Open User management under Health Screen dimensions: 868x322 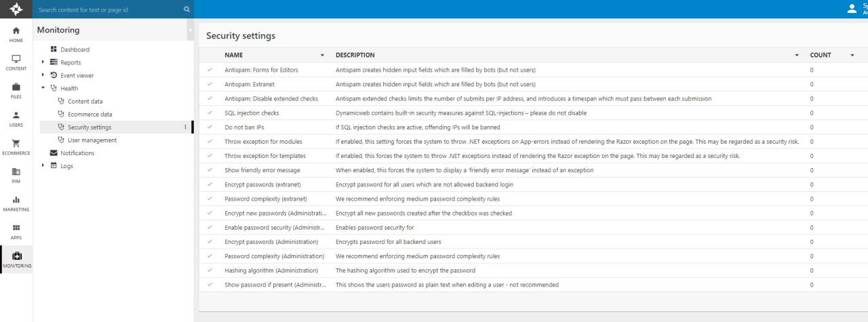[x=92, y=140]
